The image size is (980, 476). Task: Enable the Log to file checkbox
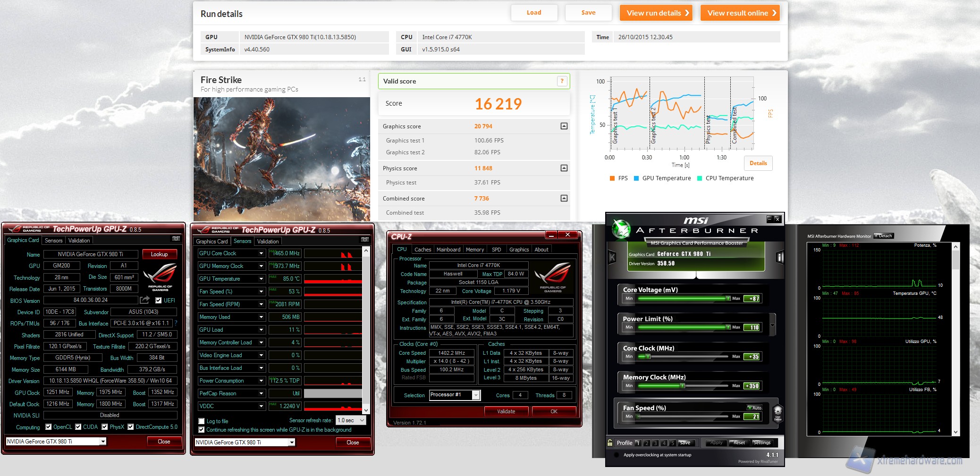(x=202, y=421)
